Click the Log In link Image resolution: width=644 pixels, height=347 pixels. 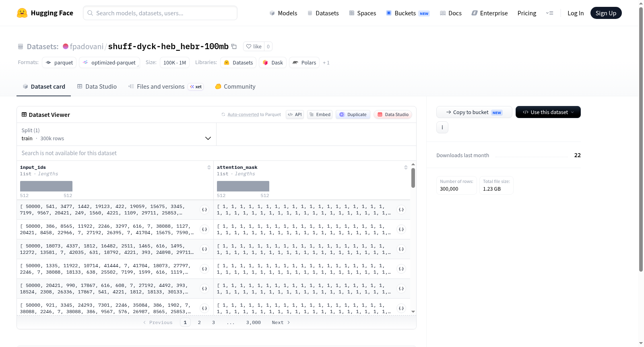click(x=576, y=13)
